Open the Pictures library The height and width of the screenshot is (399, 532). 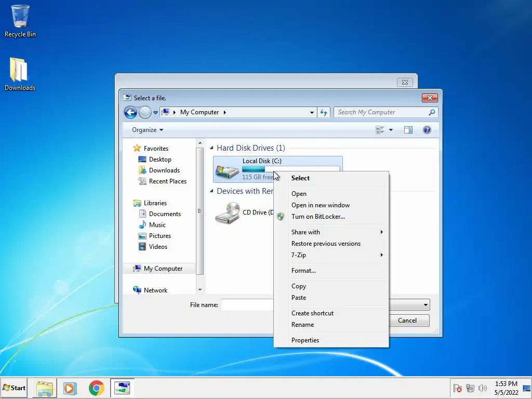click(x=154, y=236)
